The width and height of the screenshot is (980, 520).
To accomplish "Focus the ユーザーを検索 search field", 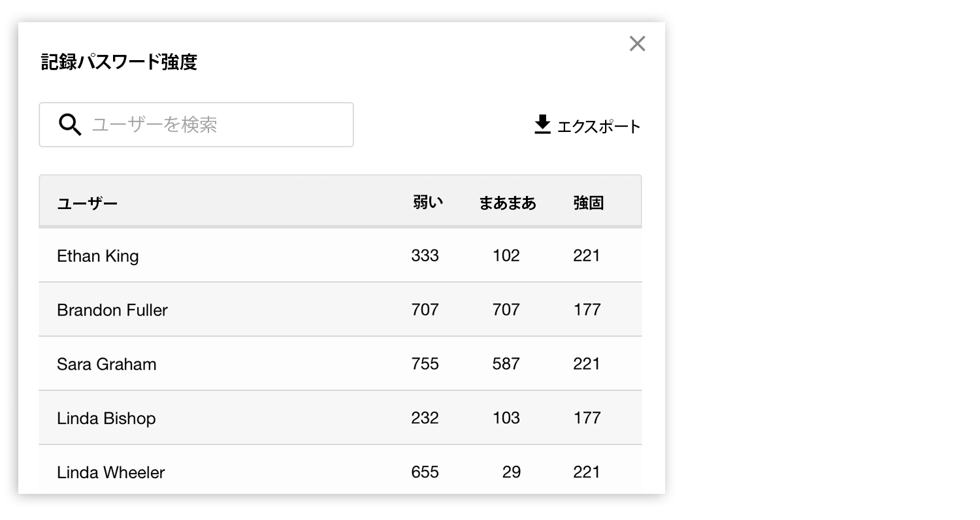I will coord(209,125).
